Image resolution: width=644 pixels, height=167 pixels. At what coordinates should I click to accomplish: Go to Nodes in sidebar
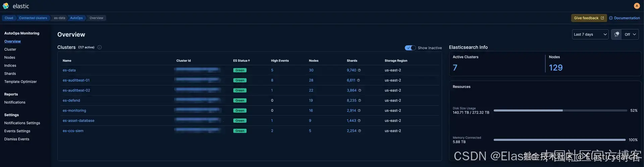[x=10, y=57]
